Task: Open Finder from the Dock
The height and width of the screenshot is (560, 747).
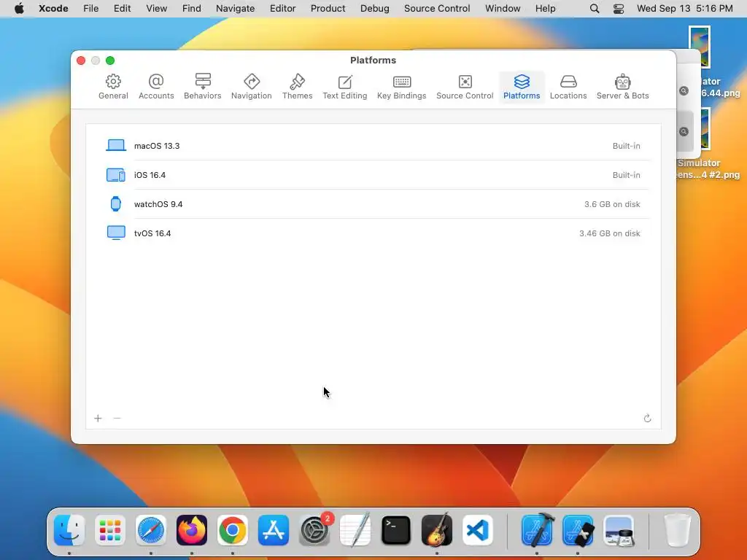Action: pyautogui.click(x=69, y=530)
